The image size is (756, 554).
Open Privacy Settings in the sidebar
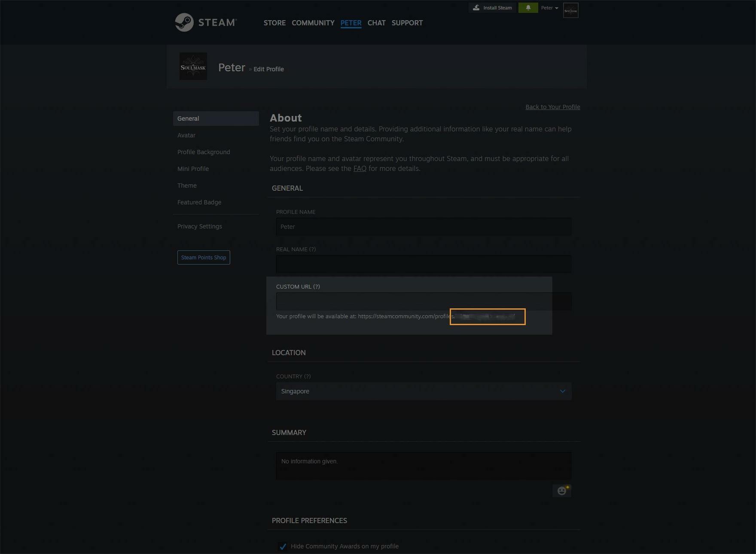(x=200, y=226)
